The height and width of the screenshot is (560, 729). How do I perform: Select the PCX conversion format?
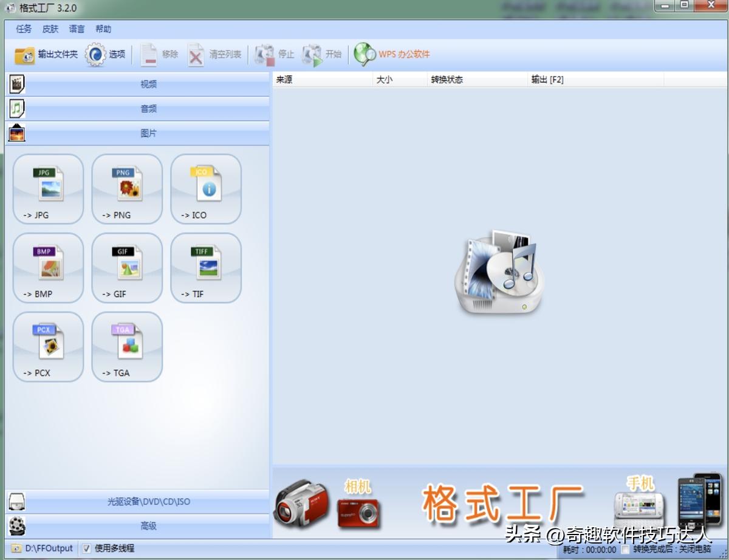coord(47,347)
